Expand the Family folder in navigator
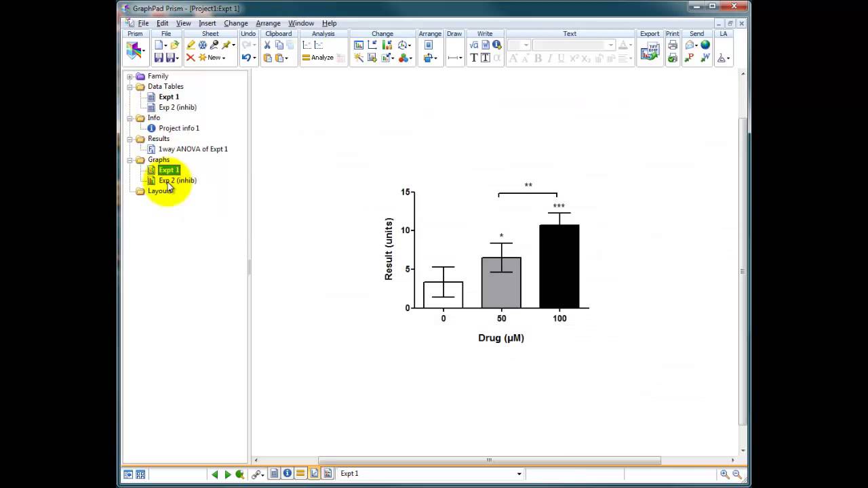Viewport: 868px width, 488px height. [130, 77]
